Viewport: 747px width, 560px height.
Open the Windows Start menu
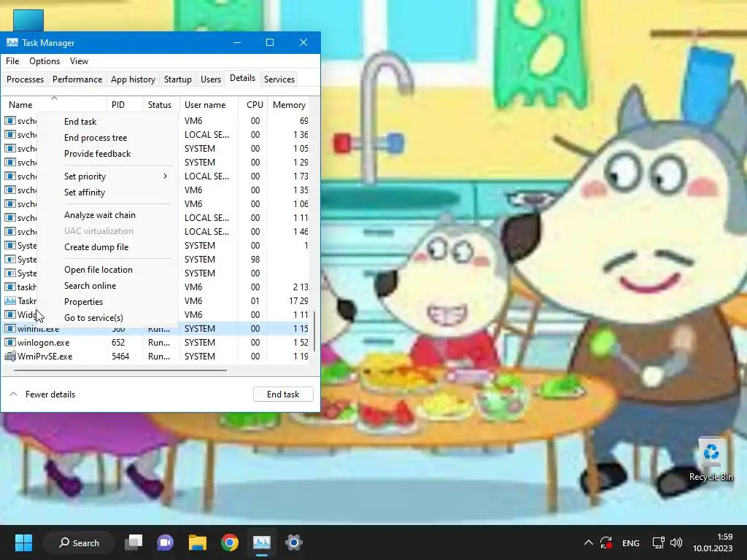click(23, 542)
